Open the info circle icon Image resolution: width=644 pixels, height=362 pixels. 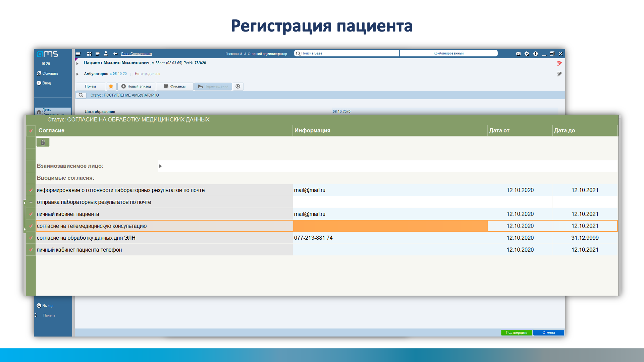(x=536, y=54)
